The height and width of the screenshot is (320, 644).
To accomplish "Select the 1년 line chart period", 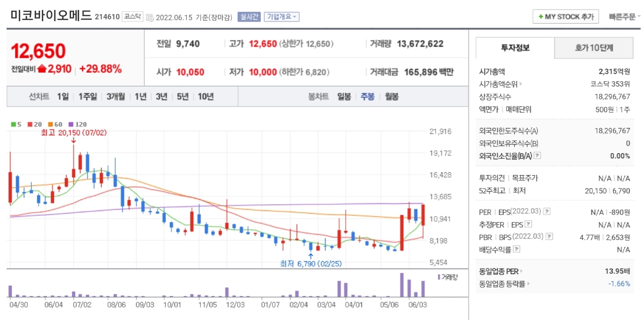I will point(141,96).
